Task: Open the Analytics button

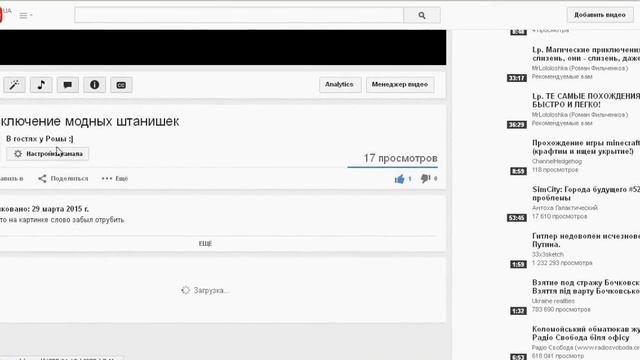Action: (340, 84)
